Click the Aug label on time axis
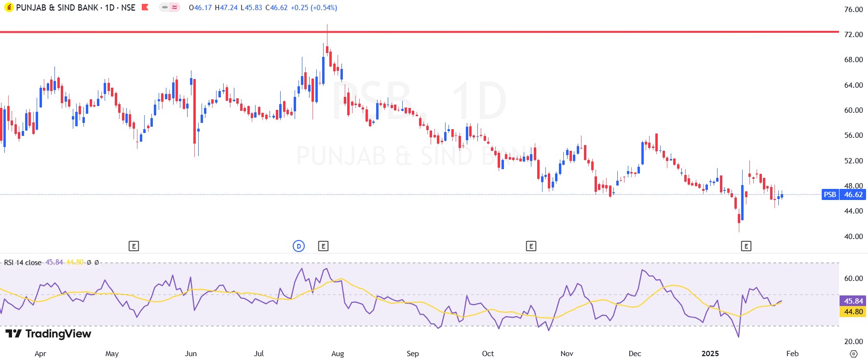Viewport: 868px width, 360px height. click(x=338, y=354)
